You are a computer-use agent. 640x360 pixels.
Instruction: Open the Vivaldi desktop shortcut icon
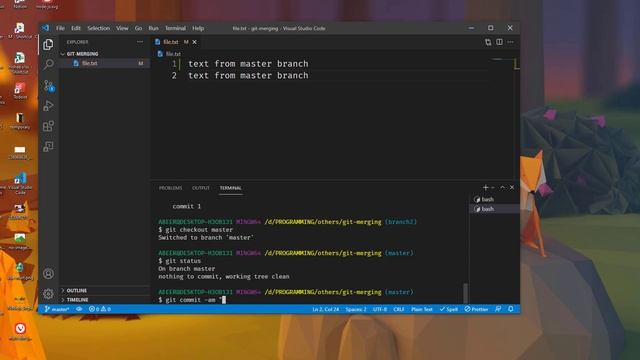point(20,331)
